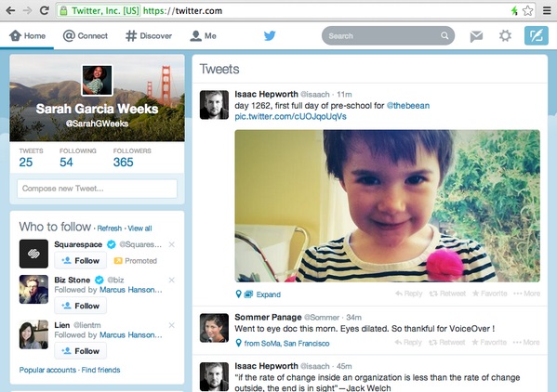Open the @thebeean mention
The width and height of the screenshot is (557, 392).
point(408,106)
